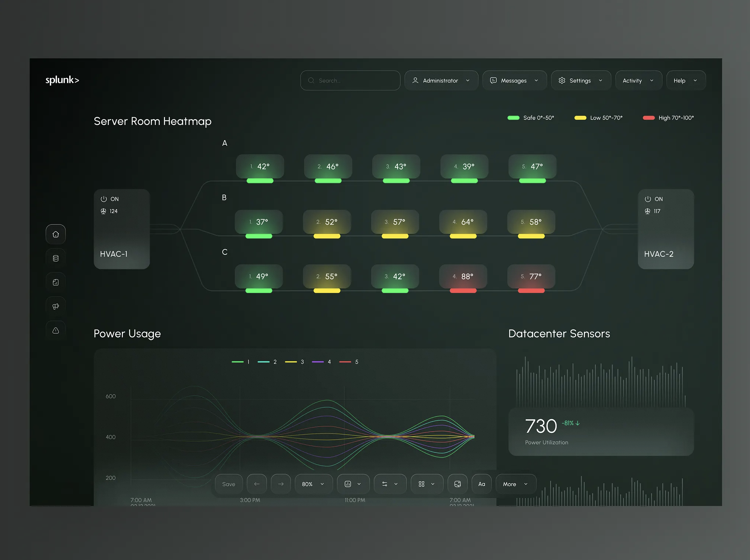
Task: Open the Activity dropdown
Action: 638,80
